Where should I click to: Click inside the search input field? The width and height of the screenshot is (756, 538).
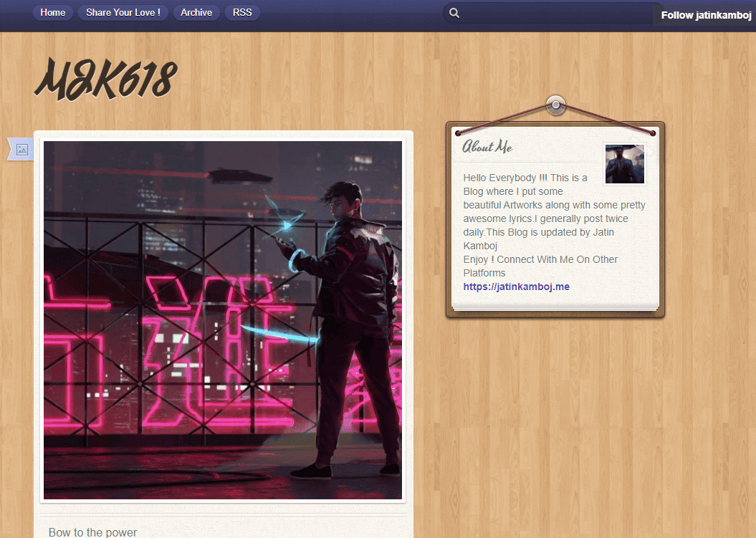pyautogui.click(x=552, y=12)
